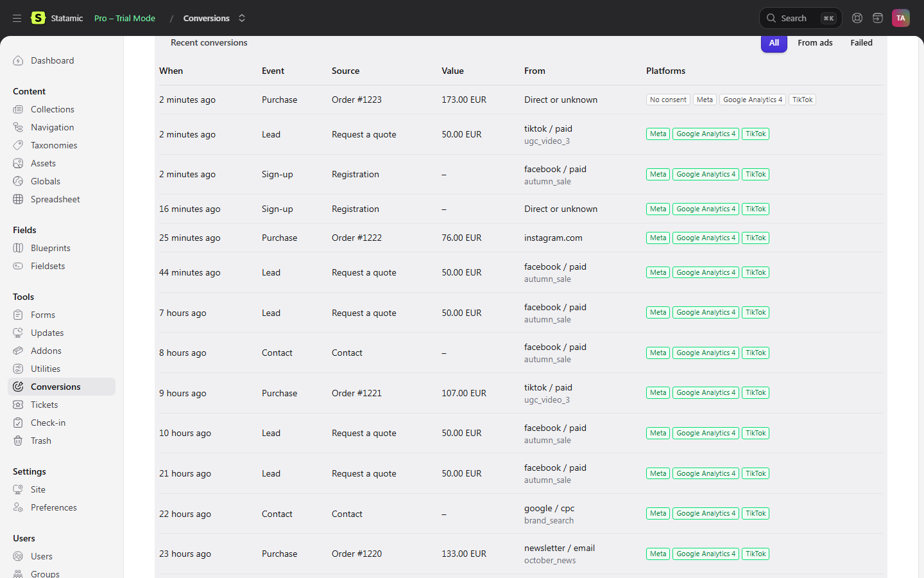Open Check-in in the Tools menu
Viewport: 924px width, 578px height.
pyautogui.click(x=62, y=423)
